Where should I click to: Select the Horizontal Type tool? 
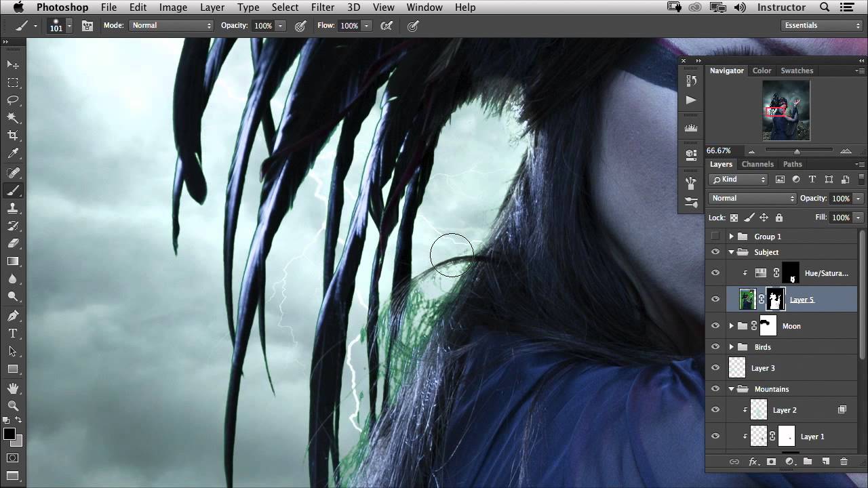click(x=13, y=333)
